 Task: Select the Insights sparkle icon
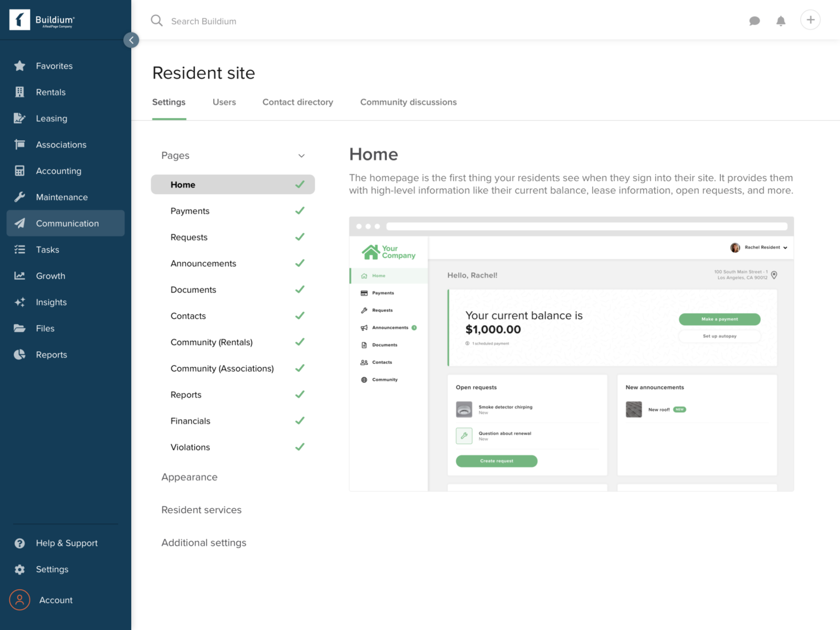[x=19, y=302]
